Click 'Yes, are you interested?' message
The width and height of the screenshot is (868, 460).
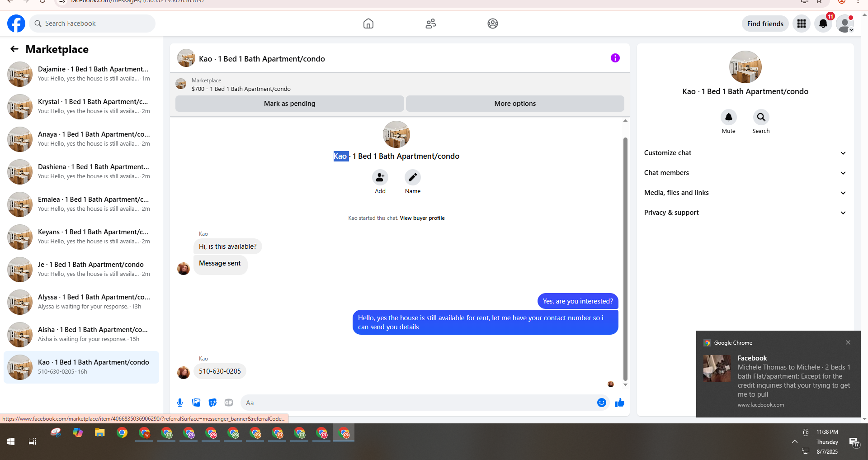click(x=578, y=301)
